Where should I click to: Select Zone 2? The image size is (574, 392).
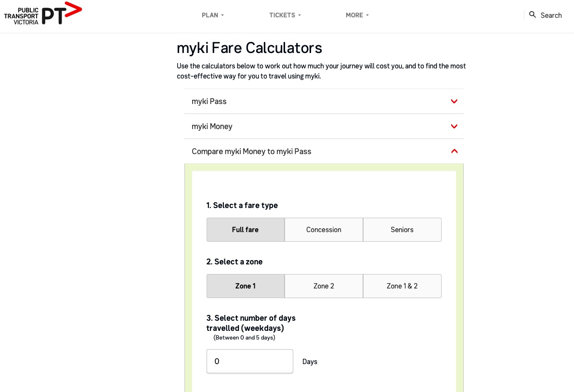point(324,286)
